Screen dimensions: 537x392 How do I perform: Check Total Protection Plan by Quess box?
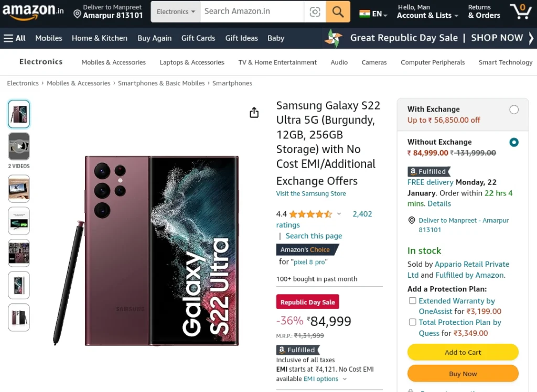click(412, 322)
